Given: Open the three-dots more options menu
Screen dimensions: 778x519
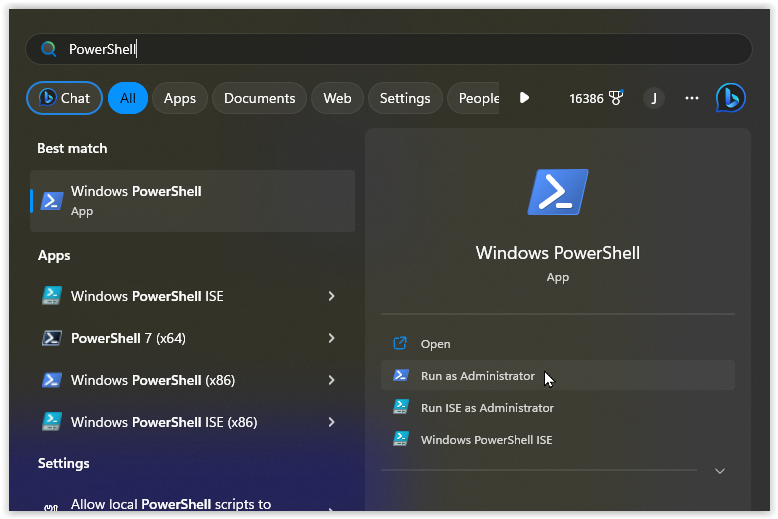Looking at the screenshot, I should 692,98.
